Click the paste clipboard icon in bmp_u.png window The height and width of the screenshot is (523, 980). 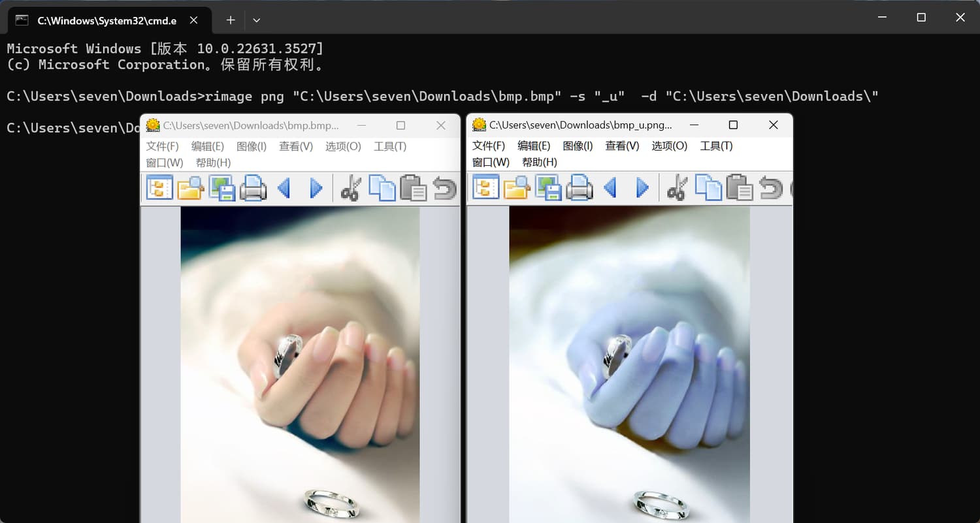tap(740, 189)
